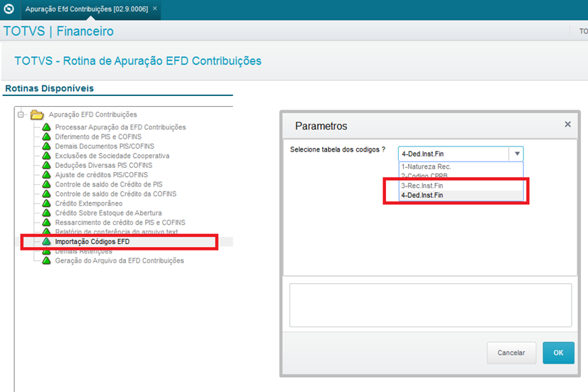The height and width of the screenshot is (392, 588).
Task: Open Ressarcimento de crédito de PIS e COFINS
Action: click(120, 223)
